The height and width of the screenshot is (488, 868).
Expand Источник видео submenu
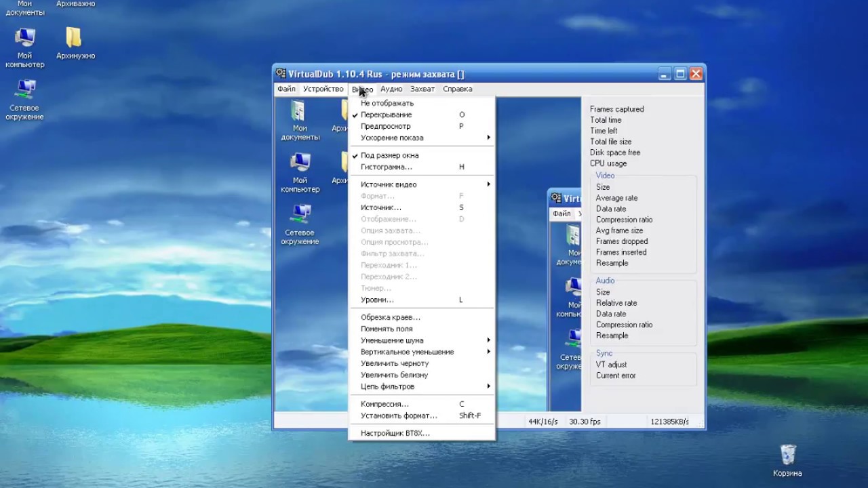tap(421, 184)
